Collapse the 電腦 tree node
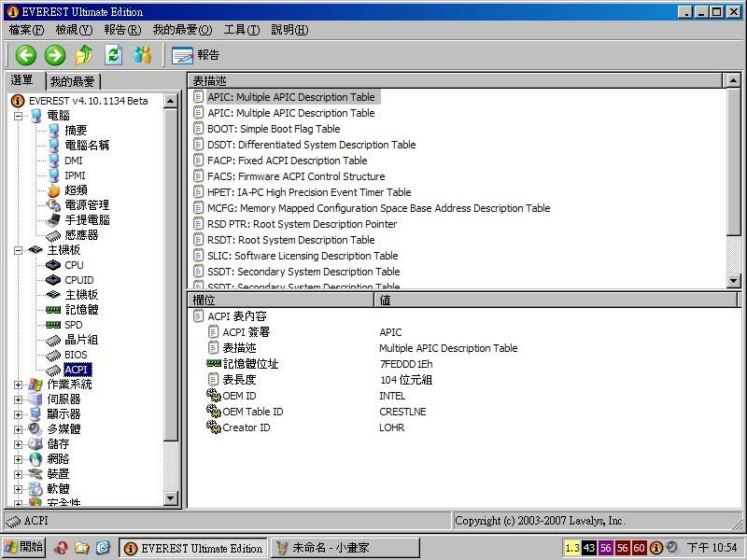Viewport: 747px width, 560px height. tap(18, 116)
